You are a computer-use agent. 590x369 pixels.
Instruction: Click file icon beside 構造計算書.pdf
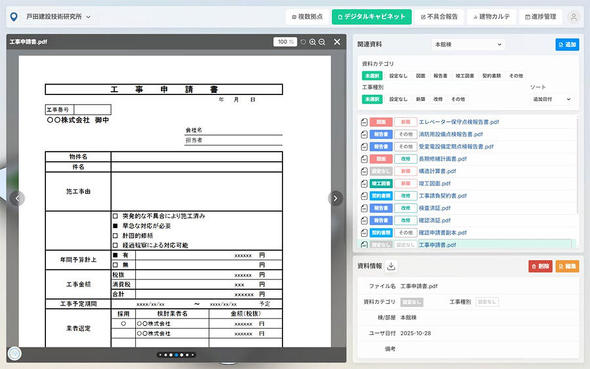[x=364, y=171]
